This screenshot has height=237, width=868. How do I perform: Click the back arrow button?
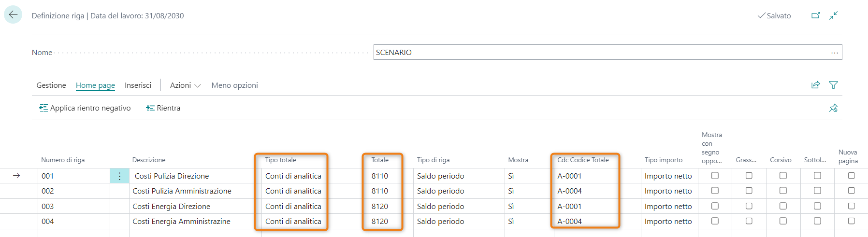coord(13,15)
